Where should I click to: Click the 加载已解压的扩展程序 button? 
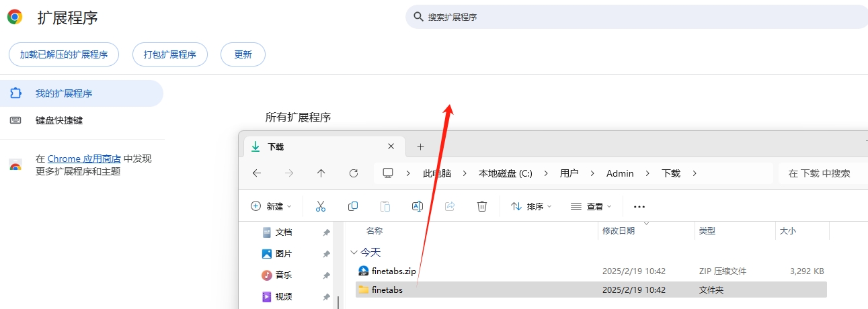coord(64,54)
